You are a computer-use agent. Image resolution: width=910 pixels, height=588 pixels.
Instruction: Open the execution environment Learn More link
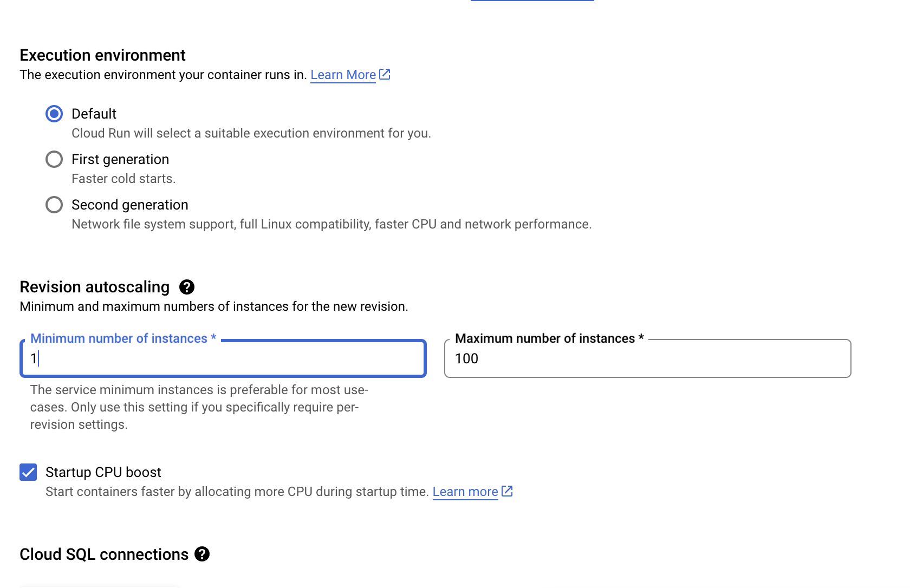[x=343, y=75]
